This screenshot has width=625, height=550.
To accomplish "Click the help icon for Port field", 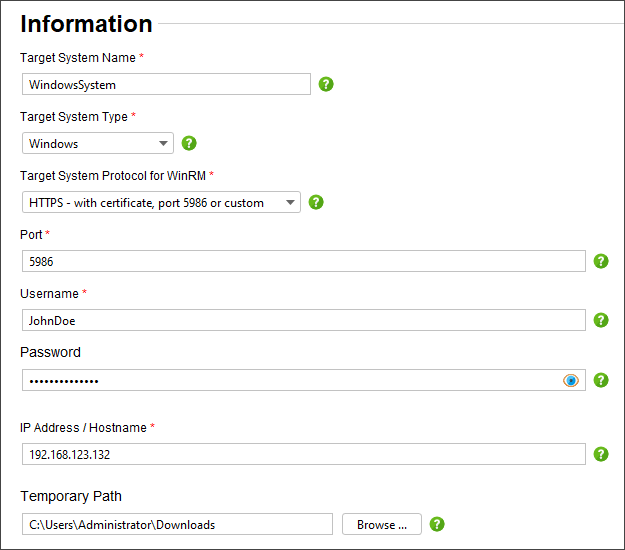I will click(601, 261).
